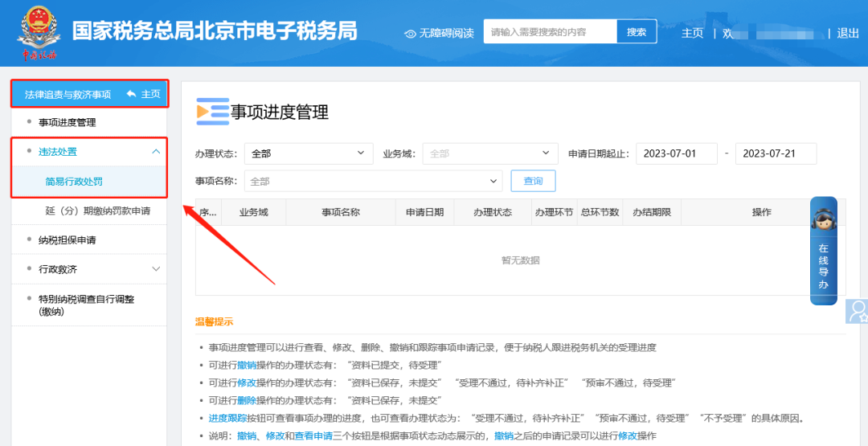The width and height of the screenshot is (868, 446).
Task: Select 简易行政处罚 in the sidebar
Action: point(73,182)
